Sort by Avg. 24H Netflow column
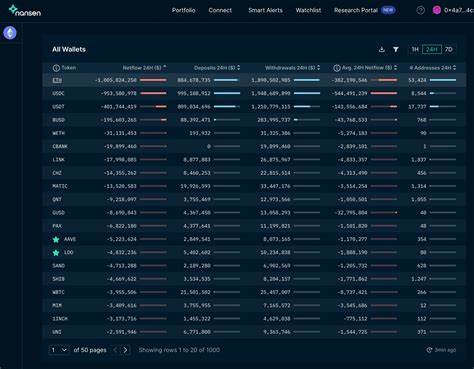This screenshot has width=474, height=369. coord(369,68)
